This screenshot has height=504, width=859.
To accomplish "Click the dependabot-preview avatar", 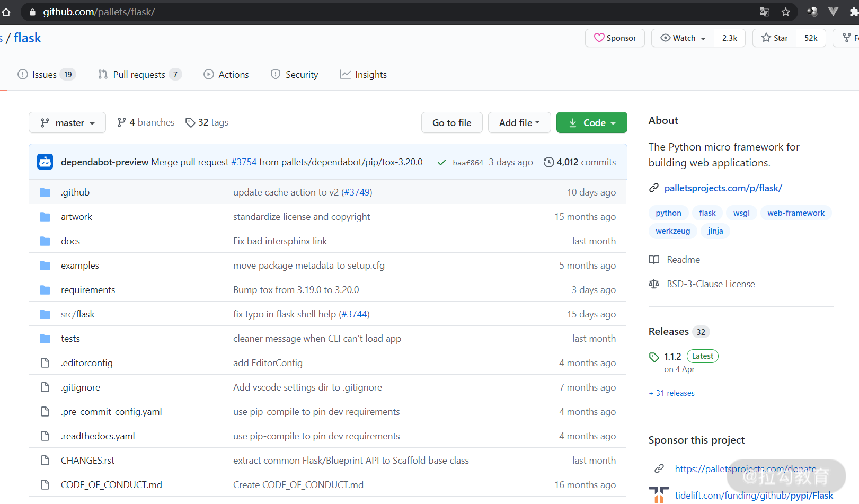I will coord(45,162).
